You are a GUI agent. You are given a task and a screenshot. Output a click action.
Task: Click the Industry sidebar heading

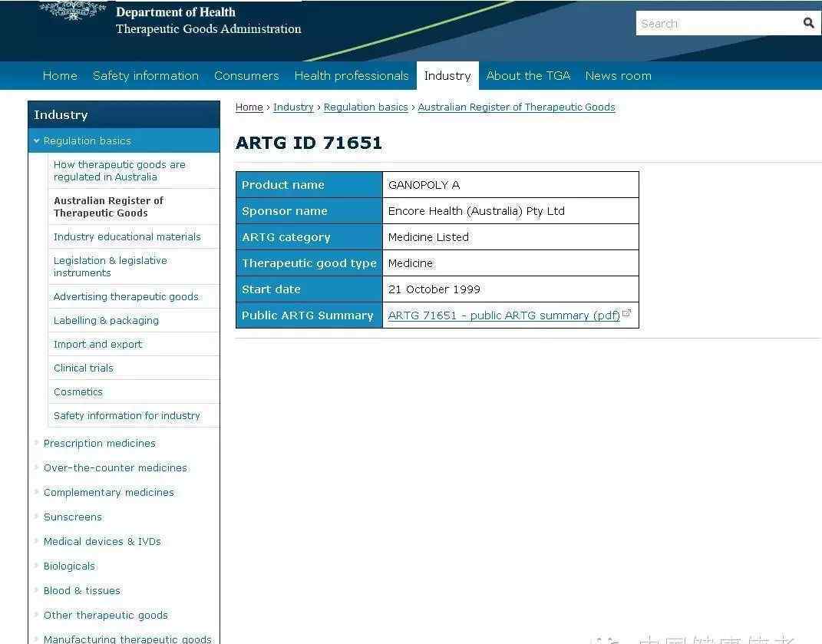point(124,115)
